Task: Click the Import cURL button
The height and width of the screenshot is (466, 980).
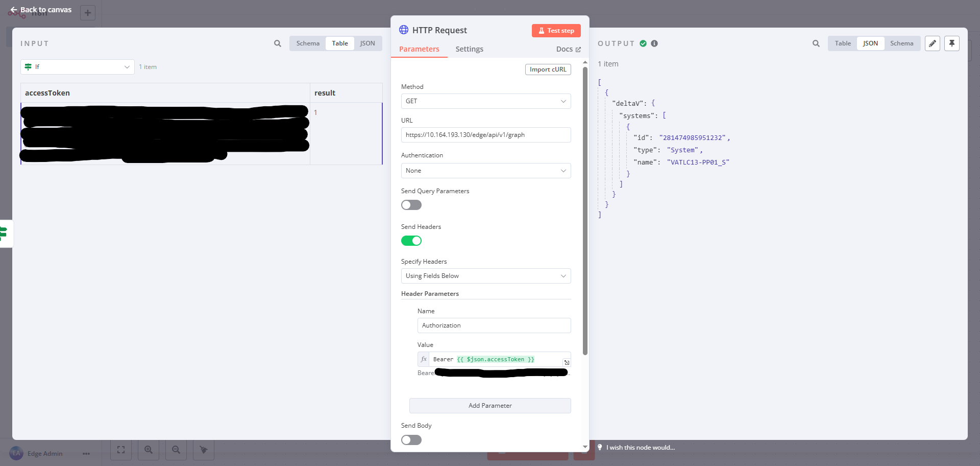Action: click(548, 69)
